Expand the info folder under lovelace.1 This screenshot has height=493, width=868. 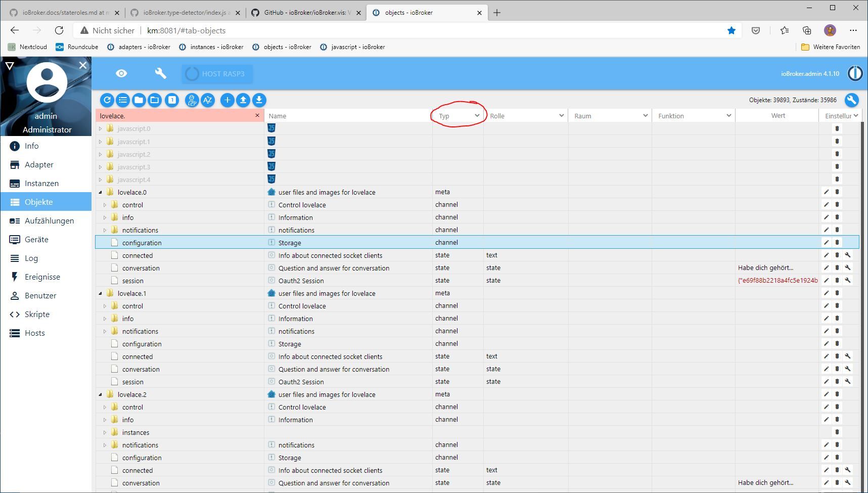[x=105, y=319]
